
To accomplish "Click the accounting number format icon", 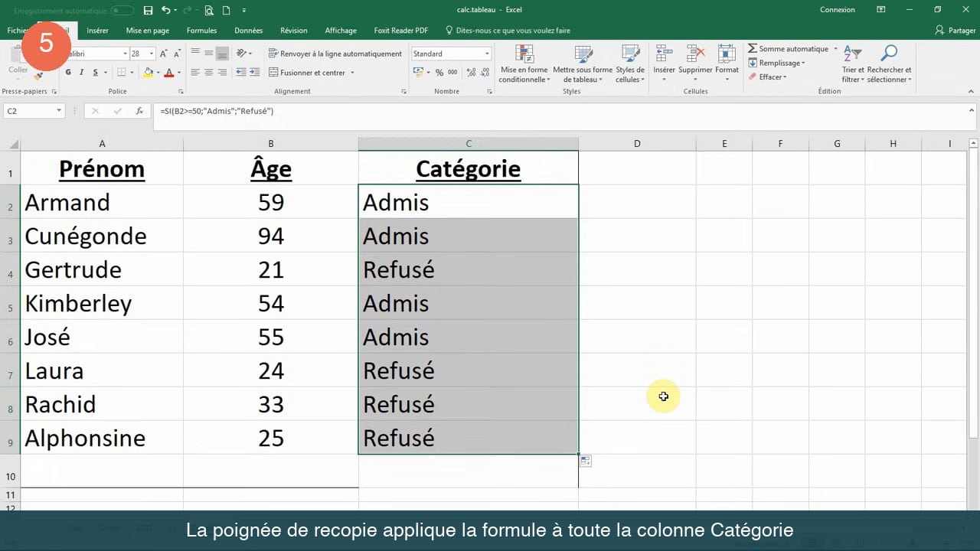I will pyautogui.click(x=418, y=73).
